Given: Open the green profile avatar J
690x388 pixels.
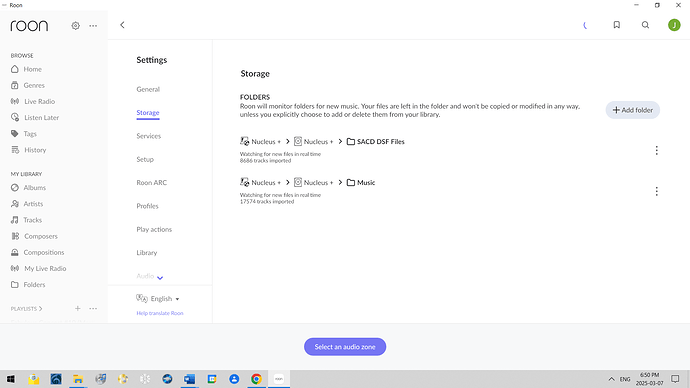Looking at the screenshot, I should click(x=674, y=25).
